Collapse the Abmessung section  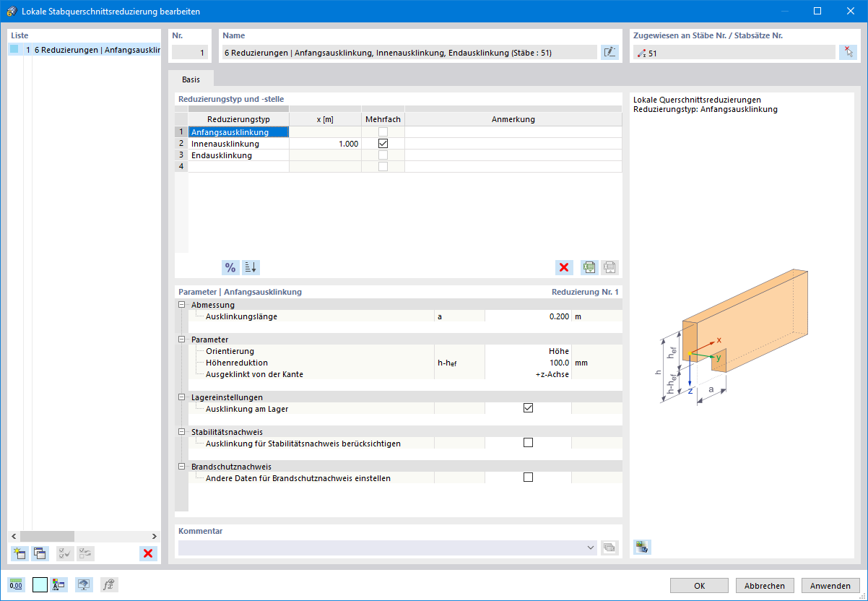click(182, 305)
